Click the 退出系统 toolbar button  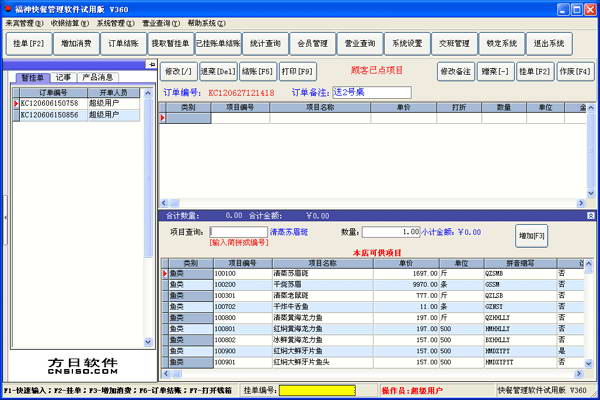548,44
